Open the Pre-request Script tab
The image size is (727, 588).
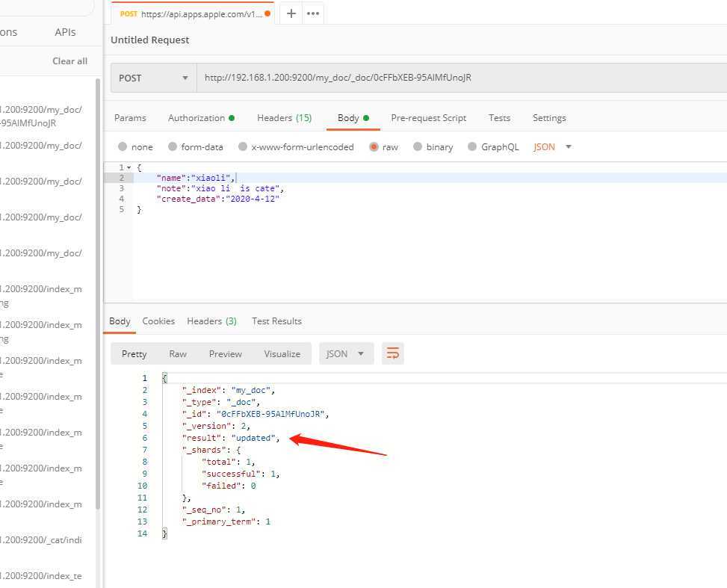tap(428, 118)
